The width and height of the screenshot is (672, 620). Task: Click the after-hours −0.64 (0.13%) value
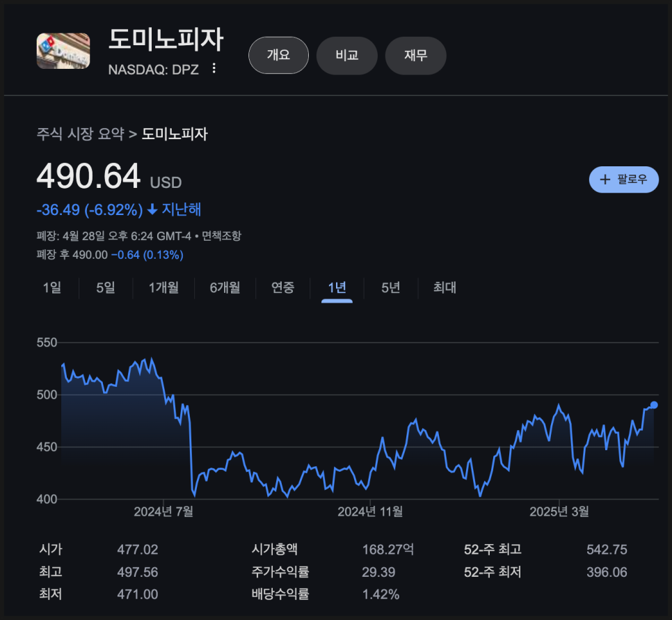tap(147, 255)
